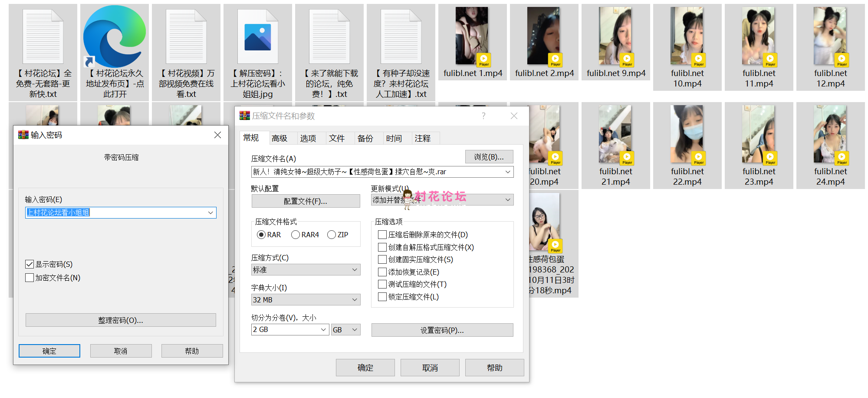Select the 来了就能下载的论坛 txt file icon
The width and height of the screenshot is (868, 398).
(x=329, y=37)
